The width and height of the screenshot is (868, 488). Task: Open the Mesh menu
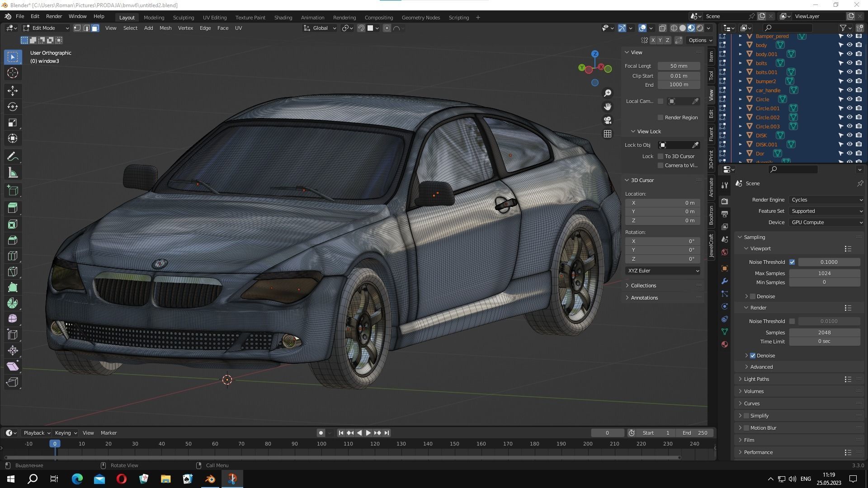coord(165,28)
